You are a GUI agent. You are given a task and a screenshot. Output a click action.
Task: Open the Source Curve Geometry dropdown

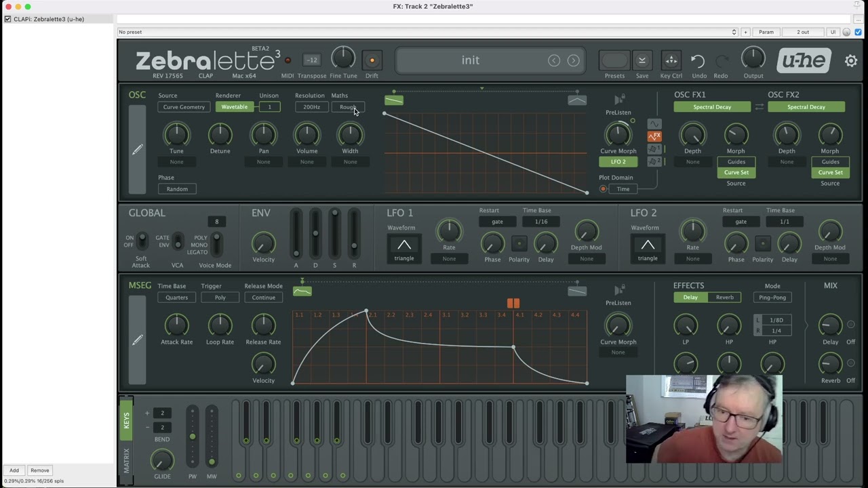click(x=184, y=107)
